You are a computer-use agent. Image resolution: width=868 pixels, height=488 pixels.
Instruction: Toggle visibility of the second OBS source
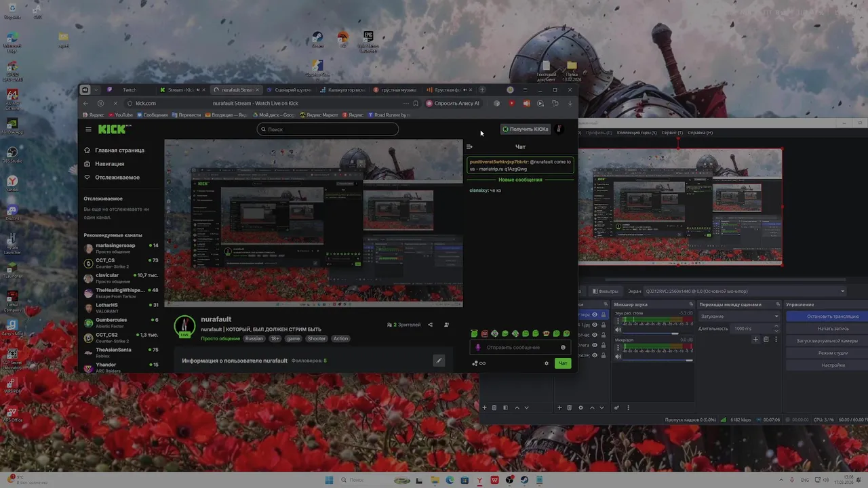[595, 325]
